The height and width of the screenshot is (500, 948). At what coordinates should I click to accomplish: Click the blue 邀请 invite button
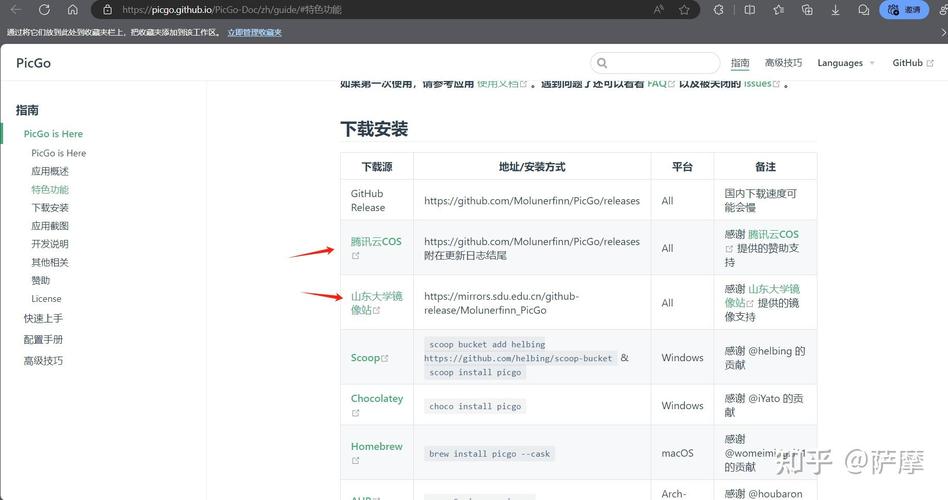(904, 10)
